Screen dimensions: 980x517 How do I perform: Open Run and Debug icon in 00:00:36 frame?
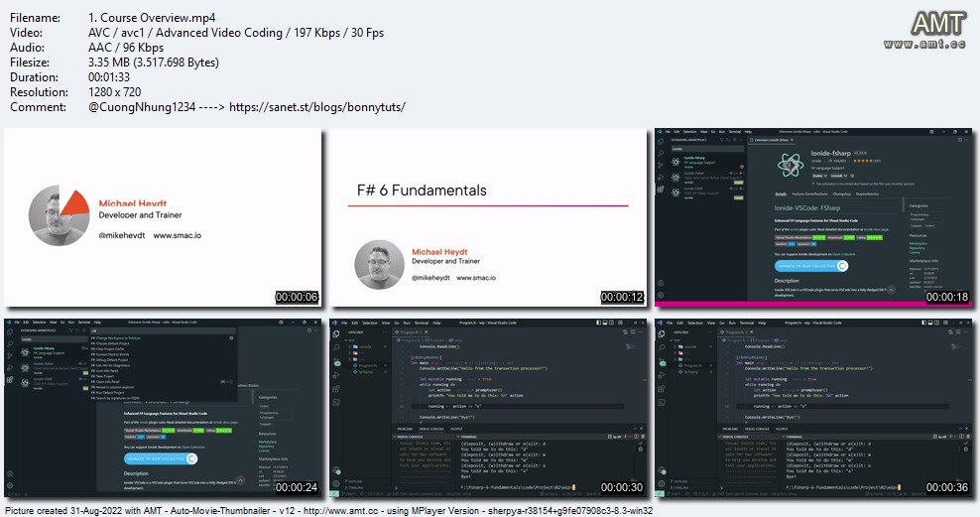click(x=662, y=375)
